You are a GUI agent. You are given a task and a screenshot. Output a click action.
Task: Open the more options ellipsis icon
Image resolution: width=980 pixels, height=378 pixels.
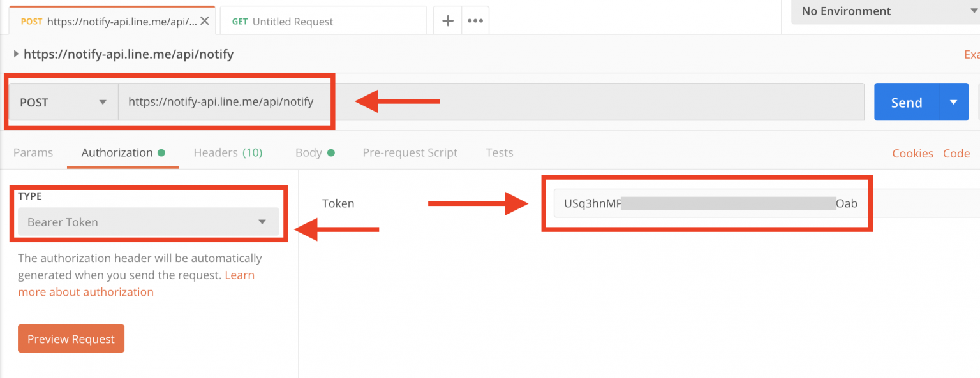click(x=475, y=20)
